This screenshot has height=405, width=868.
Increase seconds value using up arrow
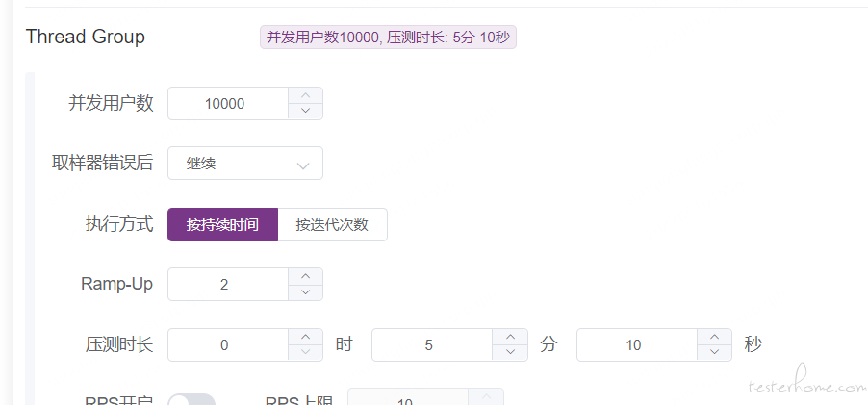point(714,337)
